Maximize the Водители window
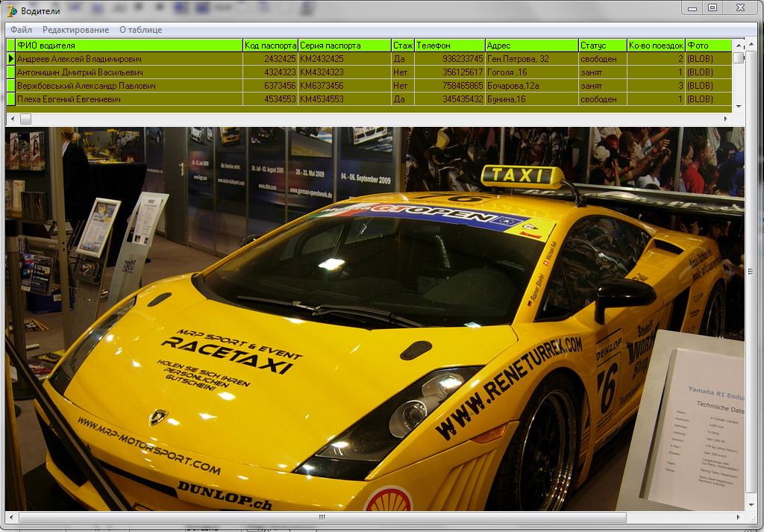This screenshot has height=532, width=764. click(713, 7)
